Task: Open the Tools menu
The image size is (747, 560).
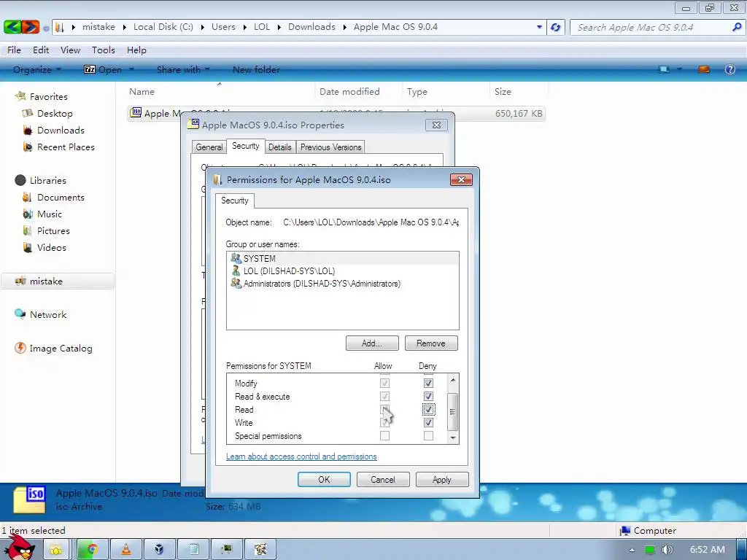Action: pyautogui.click(x=104, y=50)
